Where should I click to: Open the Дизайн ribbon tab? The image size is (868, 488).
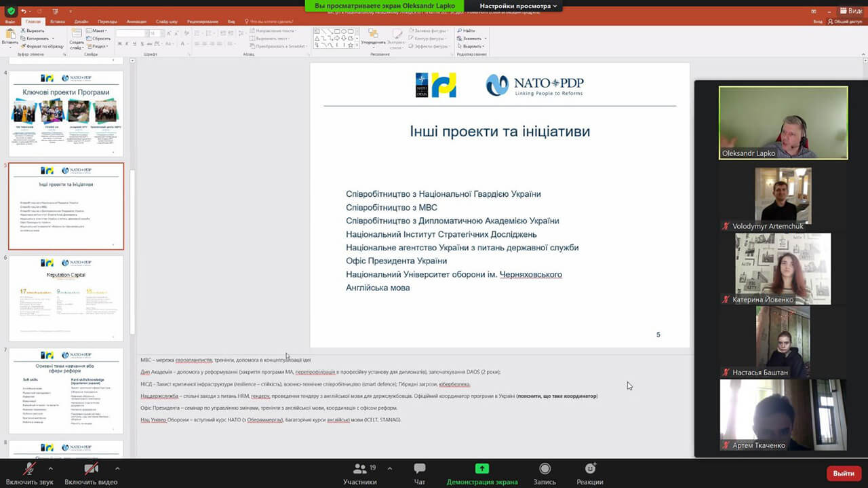(x=81, y=22)
